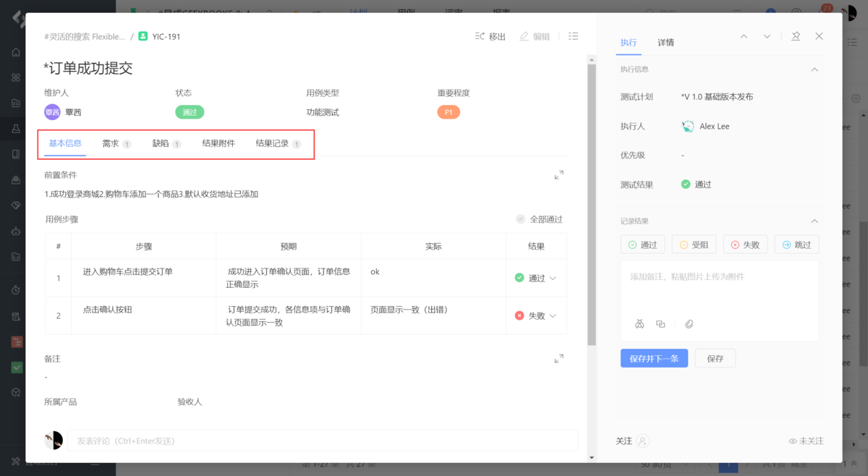
Task: Switch to the 详情 tab
Action: (x=666, y=43)
